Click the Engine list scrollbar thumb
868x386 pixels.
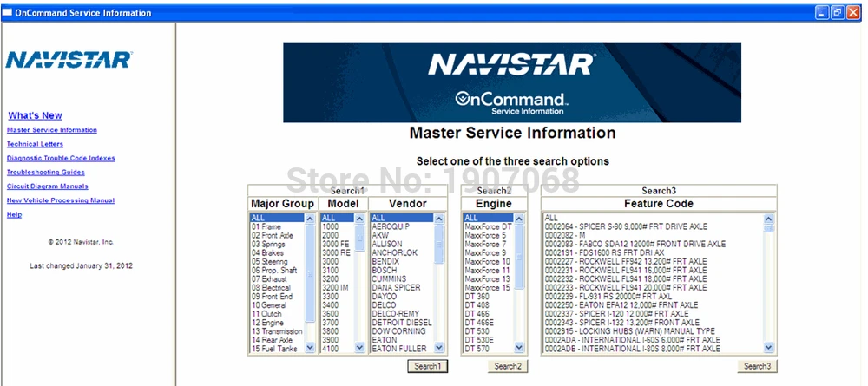point(519,256)
